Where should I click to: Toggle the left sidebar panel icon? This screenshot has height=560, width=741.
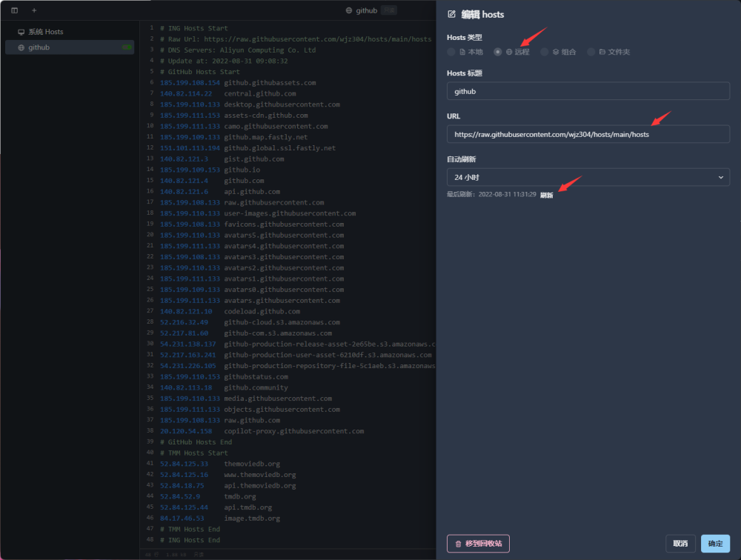tap(15, 10)
